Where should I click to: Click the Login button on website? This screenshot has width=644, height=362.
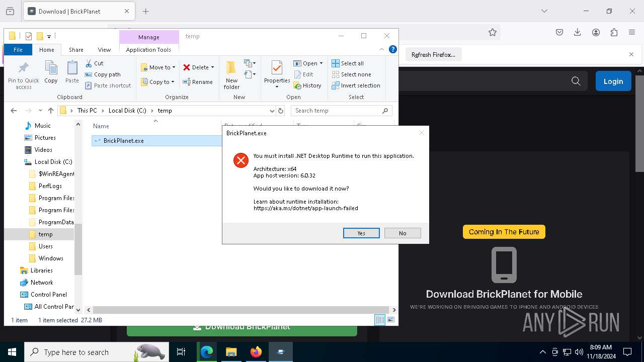coord(613,81)
